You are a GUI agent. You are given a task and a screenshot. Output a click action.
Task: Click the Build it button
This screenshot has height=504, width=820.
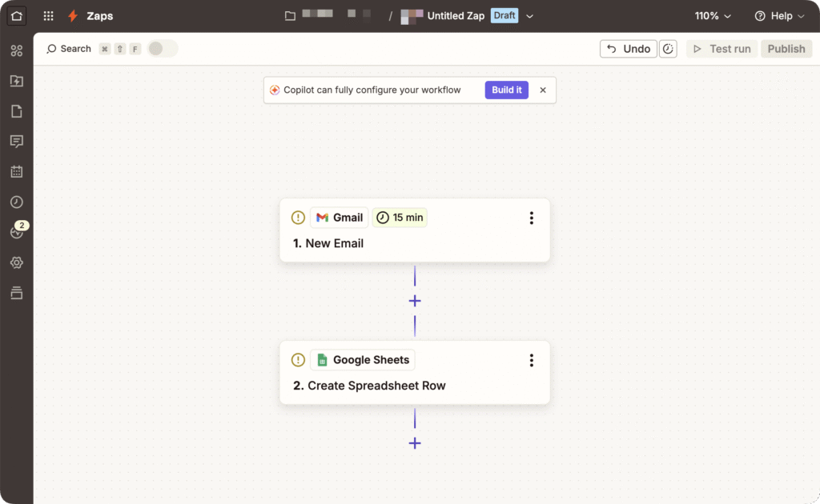[506, 90]
